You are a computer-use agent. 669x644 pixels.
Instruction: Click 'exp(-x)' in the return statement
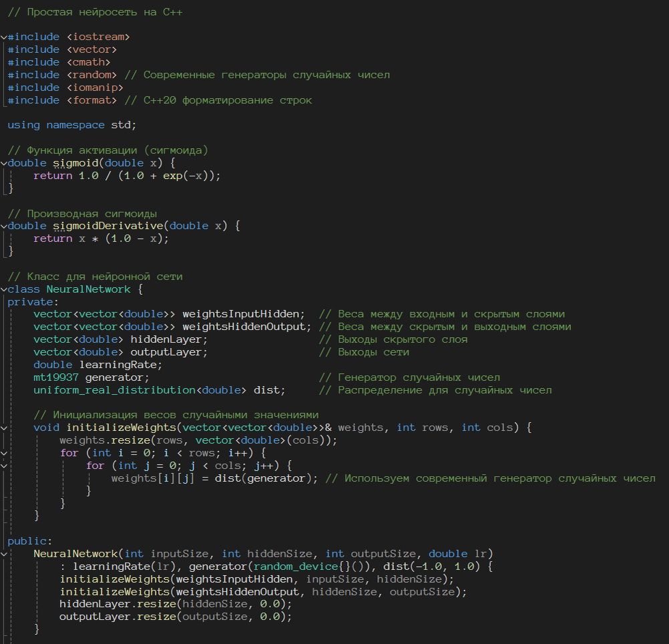pos(186,176)
